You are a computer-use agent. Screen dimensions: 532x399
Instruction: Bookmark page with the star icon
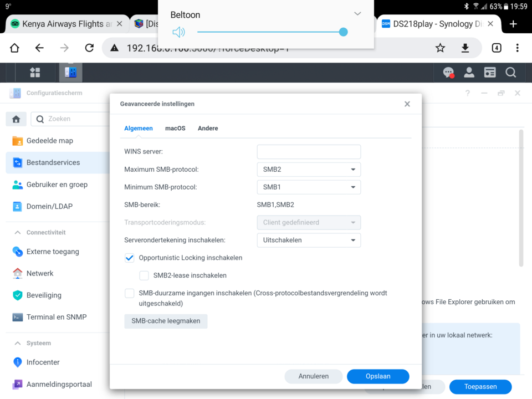pyautogui.click(x=440, y=48)
